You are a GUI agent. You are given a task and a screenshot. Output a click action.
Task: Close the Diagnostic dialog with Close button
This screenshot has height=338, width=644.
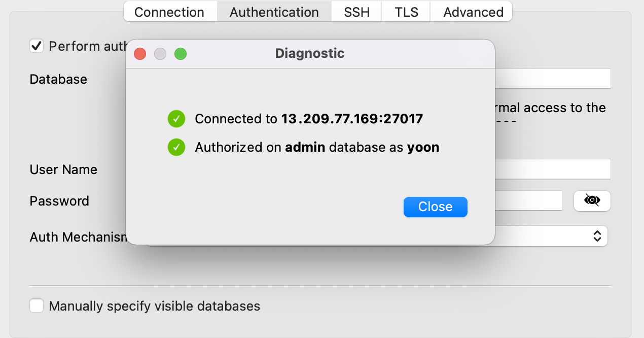(436, 207)
